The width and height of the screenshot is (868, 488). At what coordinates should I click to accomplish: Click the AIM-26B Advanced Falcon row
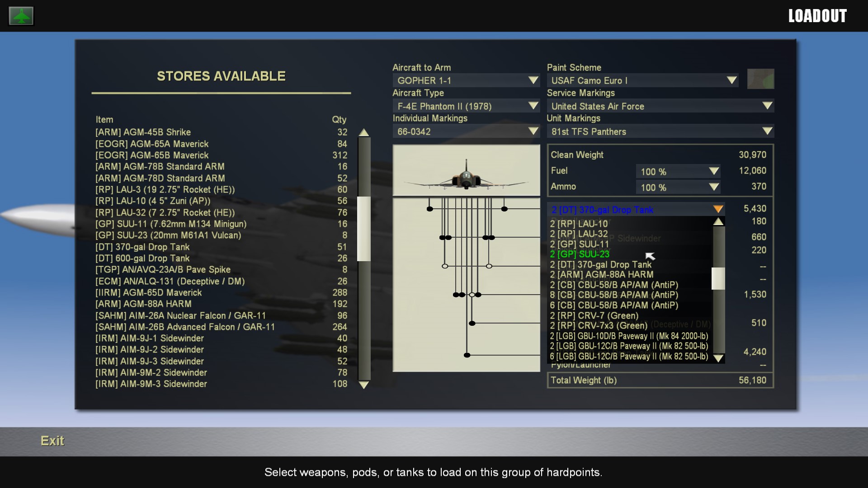(x=221, y=327)
